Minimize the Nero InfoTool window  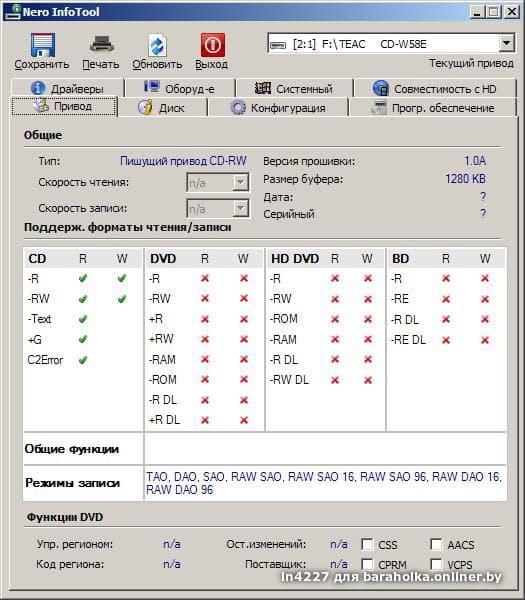point(476,12)
